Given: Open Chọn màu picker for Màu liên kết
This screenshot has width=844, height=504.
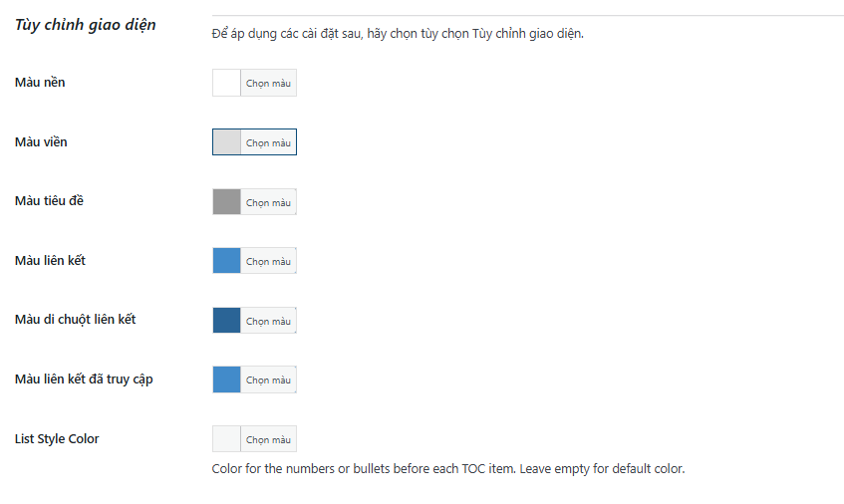Looking at the screenshot, I should (x=268, y=261).
